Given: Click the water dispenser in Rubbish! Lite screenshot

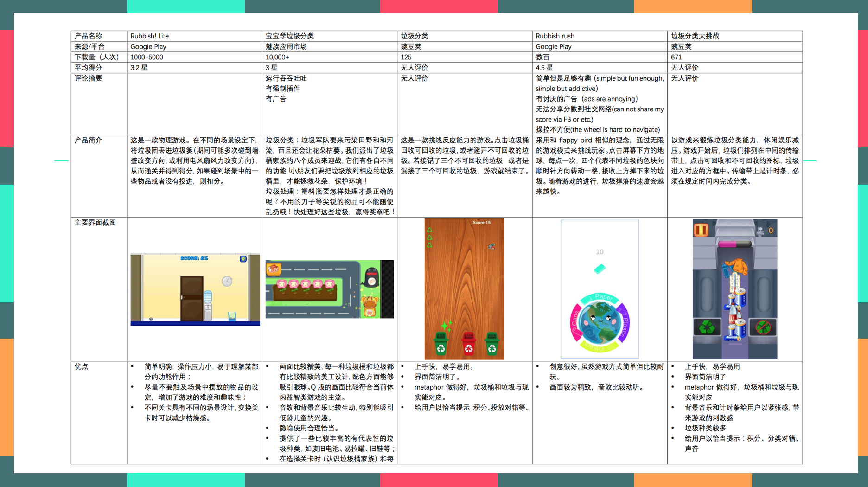Looking at the screenshot, I should (x=208, y=305).
